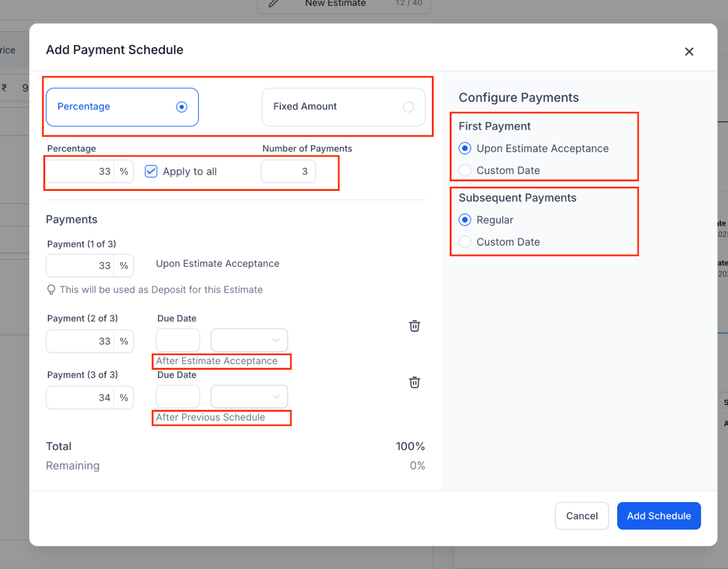Select Custom Date under First Payment
728x569 pixels.
[465, 171]
